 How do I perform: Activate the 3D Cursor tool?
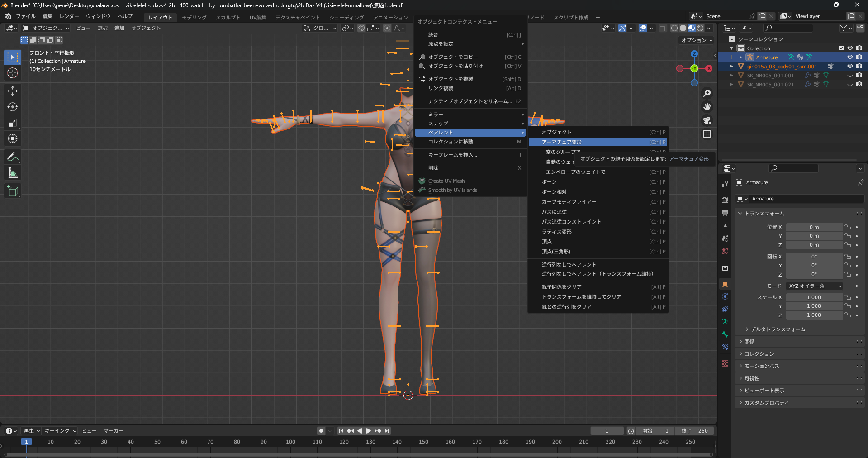[13, 73]
